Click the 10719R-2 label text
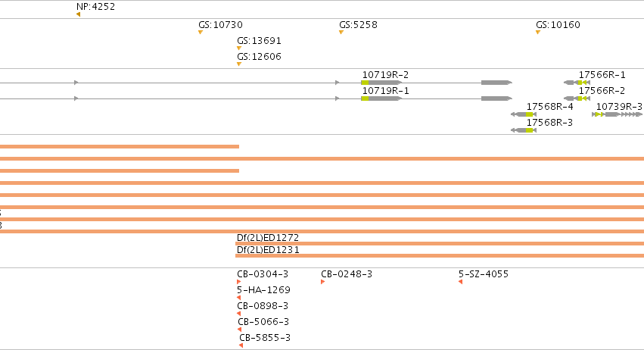The image size is (644, 350). (385, 75)
